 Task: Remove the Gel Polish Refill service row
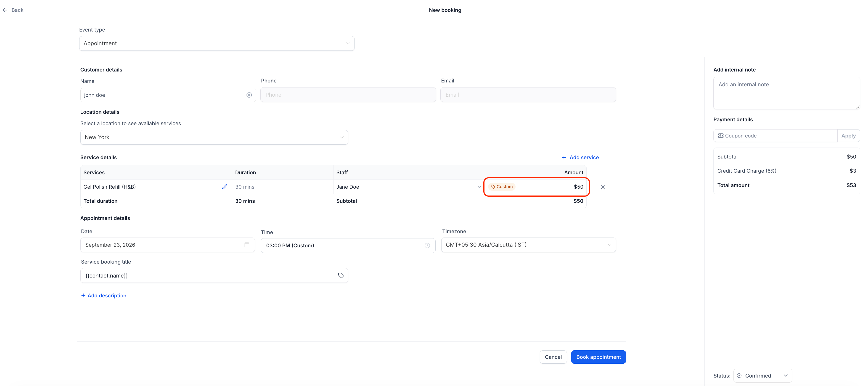point(603,187)
